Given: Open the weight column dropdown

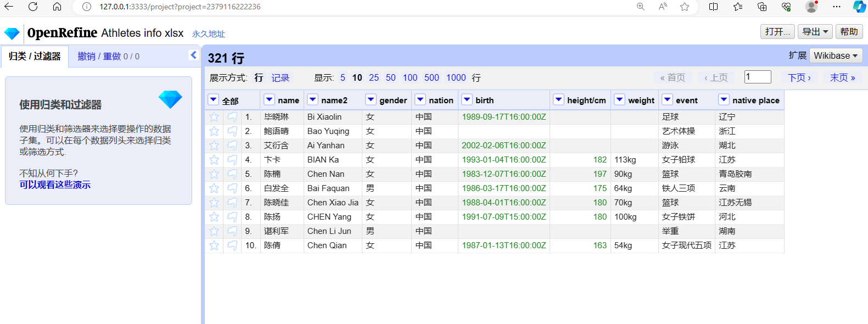Looking at the screenshot, I should 619,99.
